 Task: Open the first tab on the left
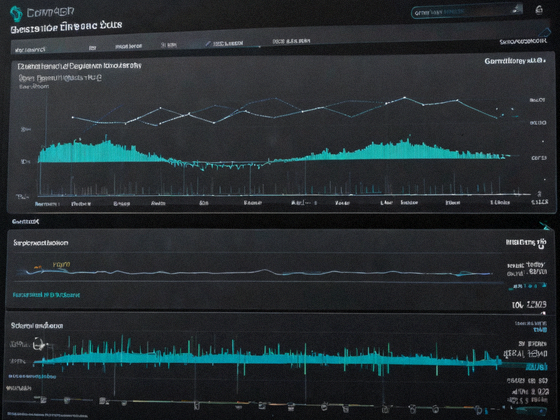(30, 50)
